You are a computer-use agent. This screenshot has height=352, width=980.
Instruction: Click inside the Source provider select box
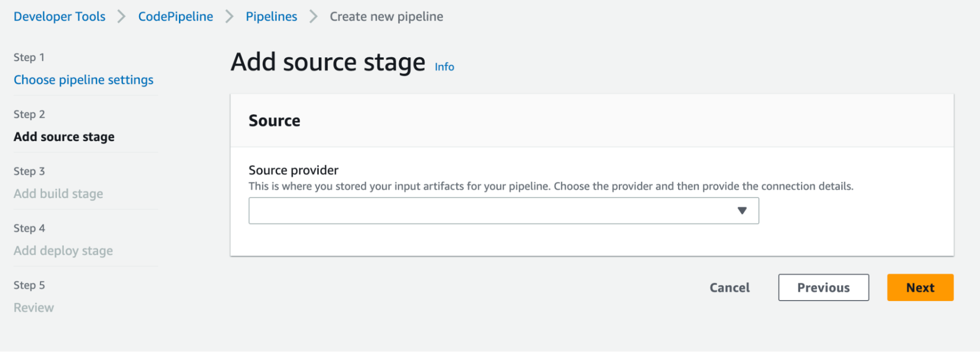coord(503,211)
